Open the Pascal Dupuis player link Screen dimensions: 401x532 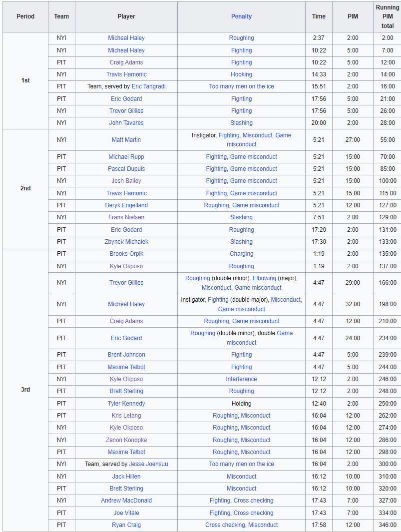[126, 169]
